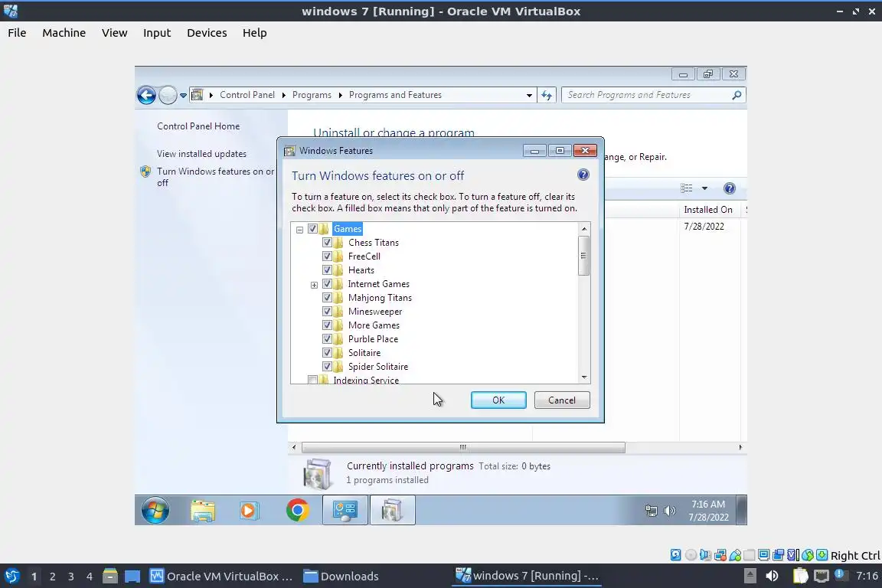
Task: Open the Downloads window in host taskbar
Action: pos(341,577)
